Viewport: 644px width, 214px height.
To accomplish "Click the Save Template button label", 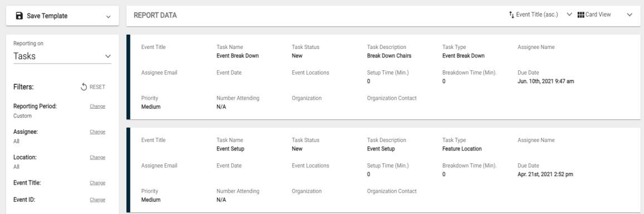I will 47,16.
